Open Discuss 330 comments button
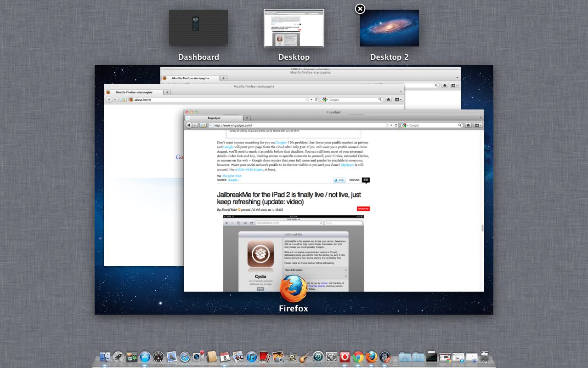The width and height of the screenshot is (588, 368). 359,180
